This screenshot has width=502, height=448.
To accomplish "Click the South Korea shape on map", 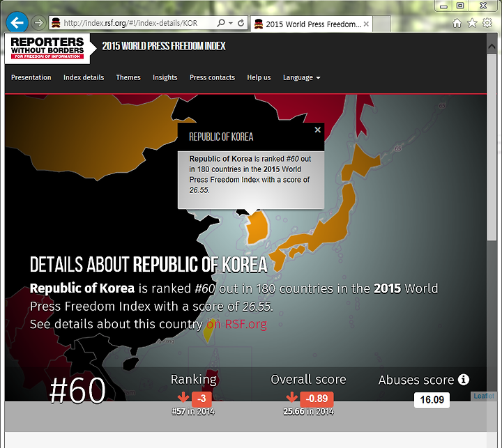I will 258,228.
